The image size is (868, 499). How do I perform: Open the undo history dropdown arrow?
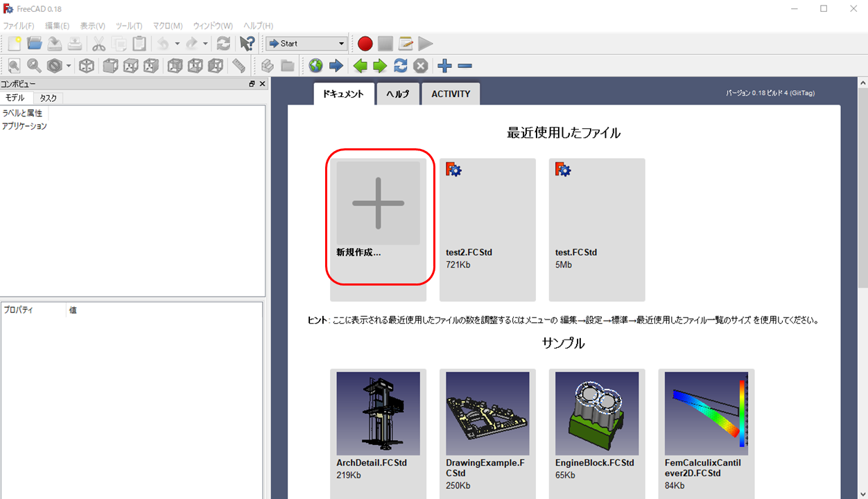[x=177, y=44]
